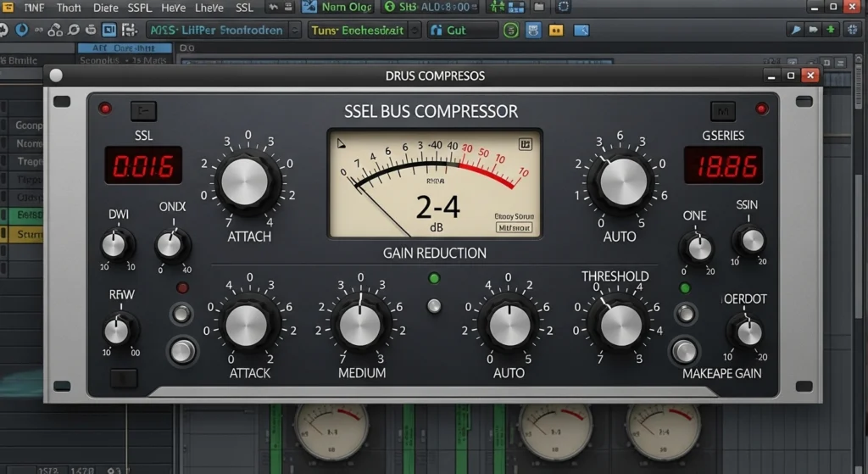Image resolution: width=868 pixels, height=474 pixels.
Task: Click the dashed-circle icon in top toolbar
Action: 563,7
